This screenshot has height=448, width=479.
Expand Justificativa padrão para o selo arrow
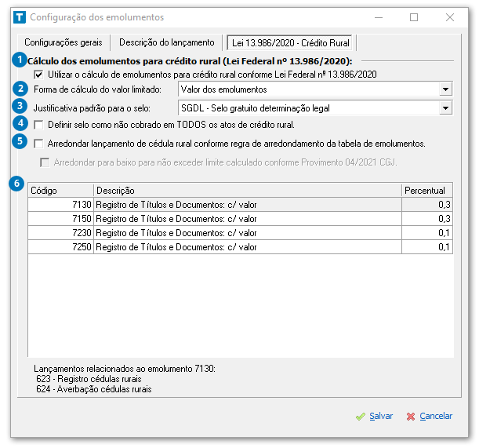(x=446, y=108)
